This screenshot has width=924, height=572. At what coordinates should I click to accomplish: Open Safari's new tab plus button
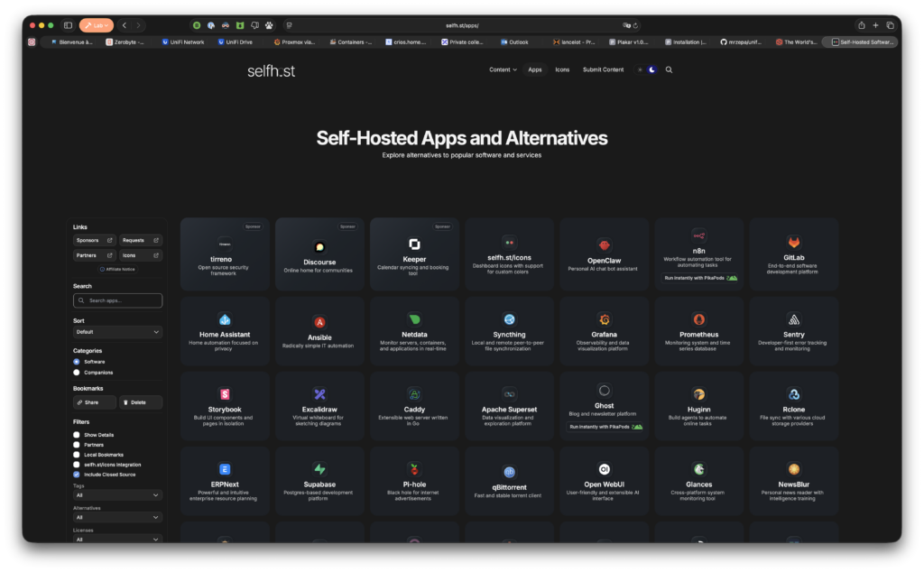click(x=875, y=25)
